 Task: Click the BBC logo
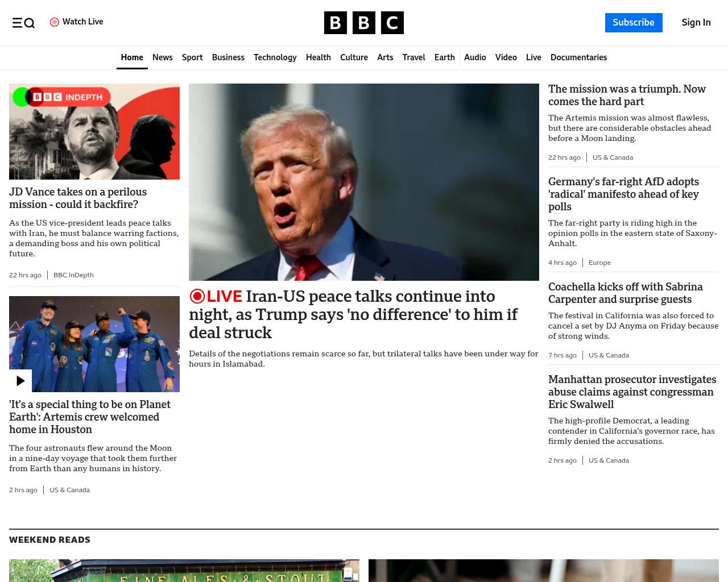(363, 23)
